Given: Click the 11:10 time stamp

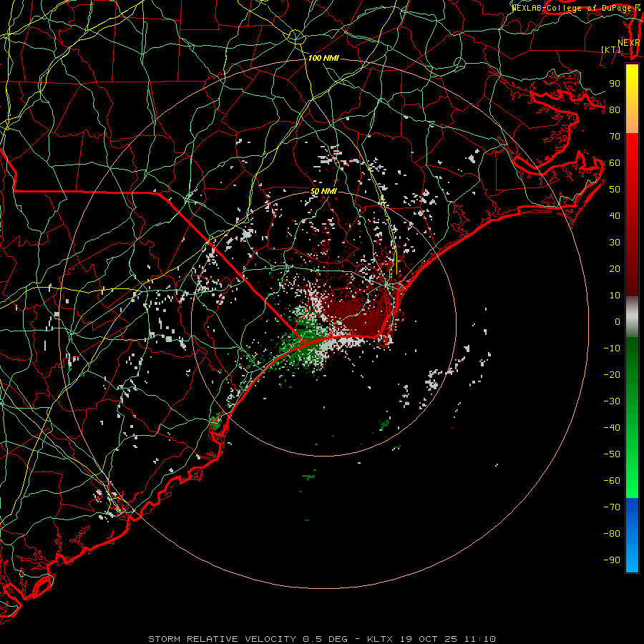Looking at the screenshot, I should coord(480,639).
